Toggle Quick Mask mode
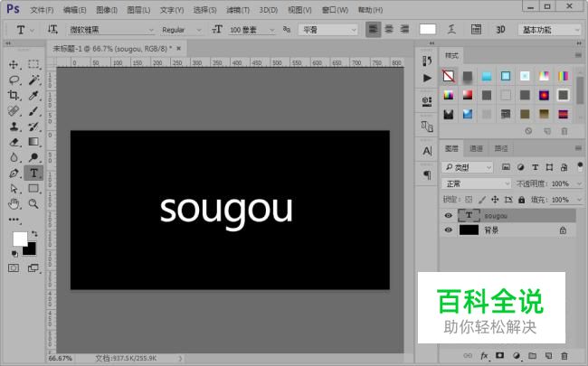Viewport: 588px width, 366px height. click(14, 268)
